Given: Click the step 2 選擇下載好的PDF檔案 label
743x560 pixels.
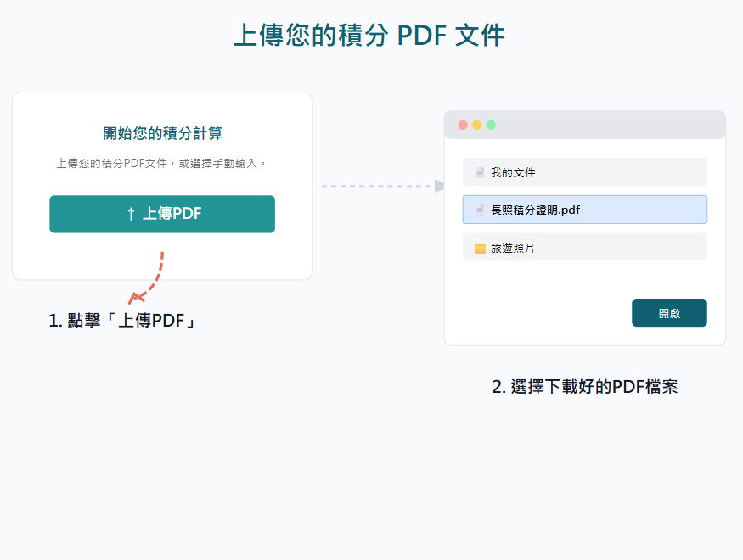Looking at the screenshot, I should click(584, 387).
